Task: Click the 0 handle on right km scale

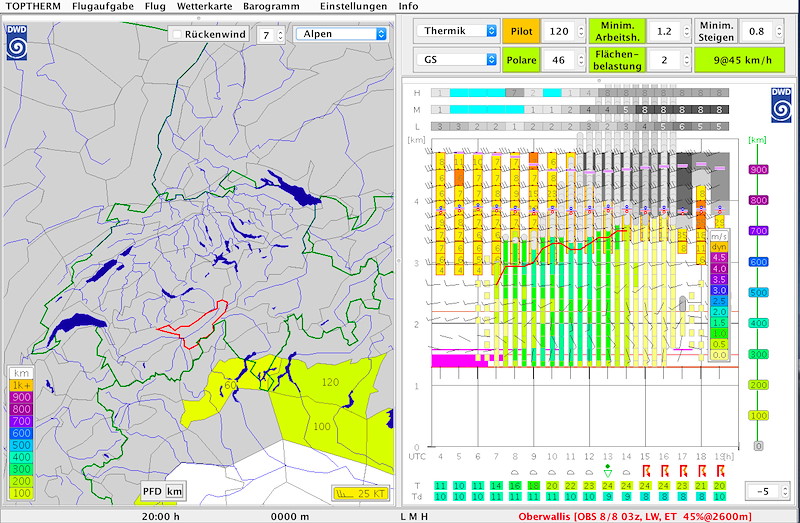Action: (x=758, y=446)
